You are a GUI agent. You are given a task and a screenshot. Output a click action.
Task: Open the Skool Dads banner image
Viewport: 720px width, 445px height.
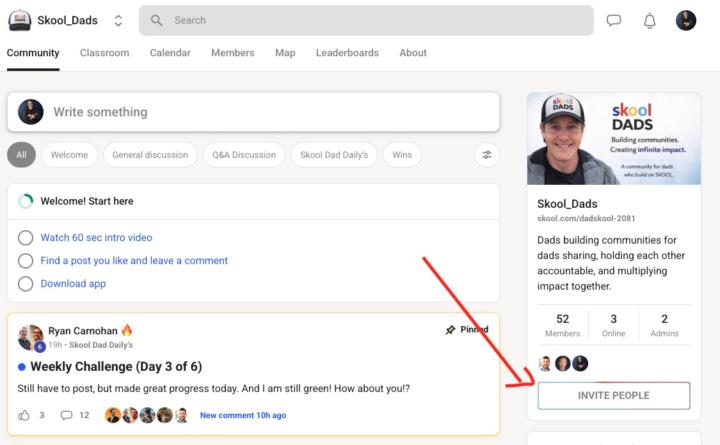point(613,139)
